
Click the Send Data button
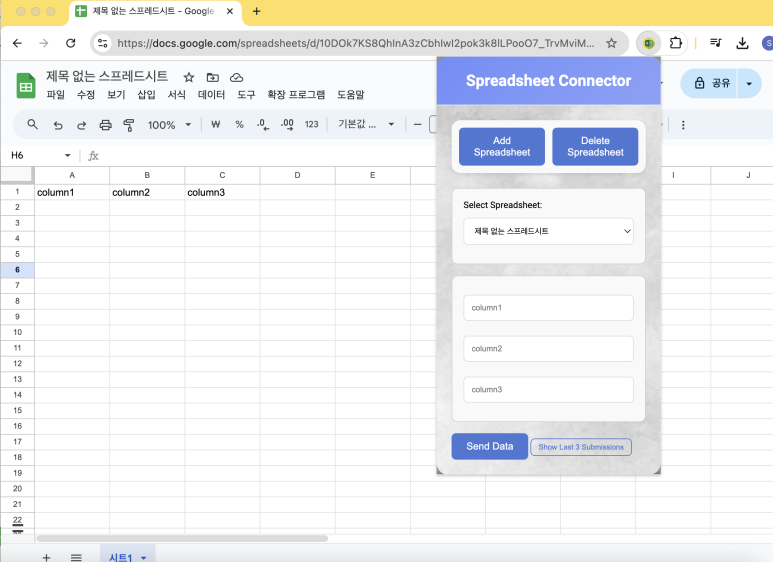(490, 446)
